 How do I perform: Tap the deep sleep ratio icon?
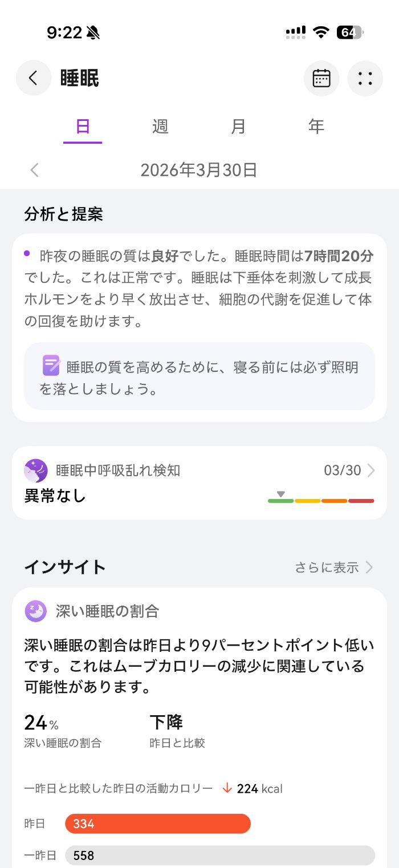click(36, 611)
